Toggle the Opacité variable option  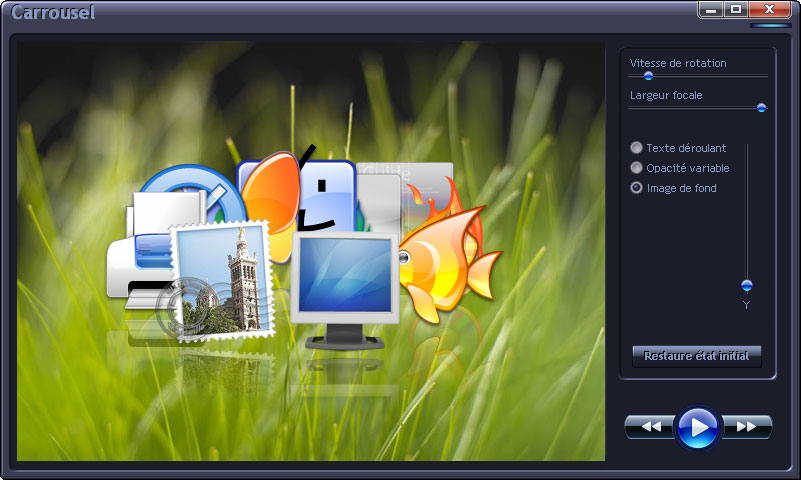click(636, 167)
